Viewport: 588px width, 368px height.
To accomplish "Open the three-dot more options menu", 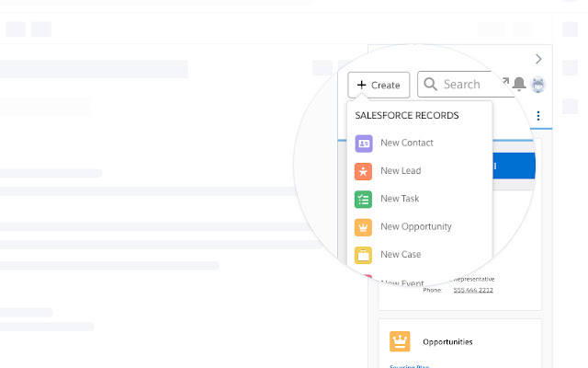I will tap(538, 116).
